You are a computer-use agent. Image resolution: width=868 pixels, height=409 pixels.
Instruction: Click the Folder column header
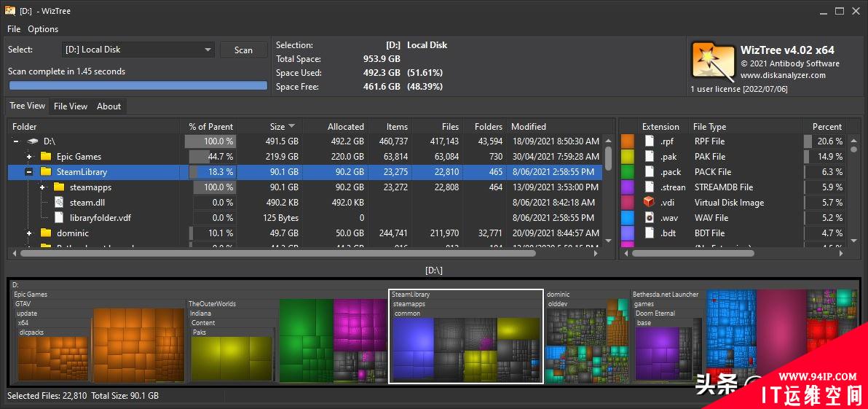click(93, 127)
